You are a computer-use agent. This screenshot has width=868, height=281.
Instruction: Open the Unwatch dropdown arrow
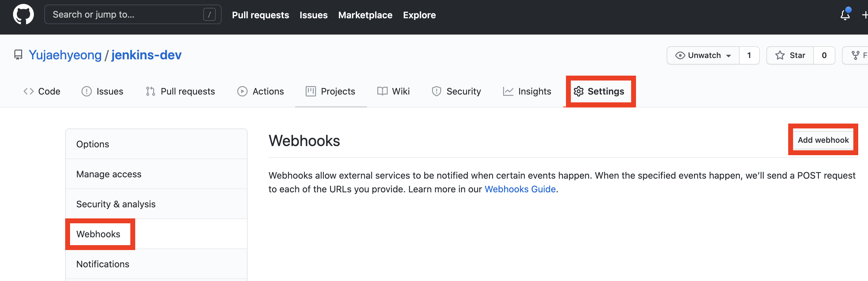click(728, 56)
